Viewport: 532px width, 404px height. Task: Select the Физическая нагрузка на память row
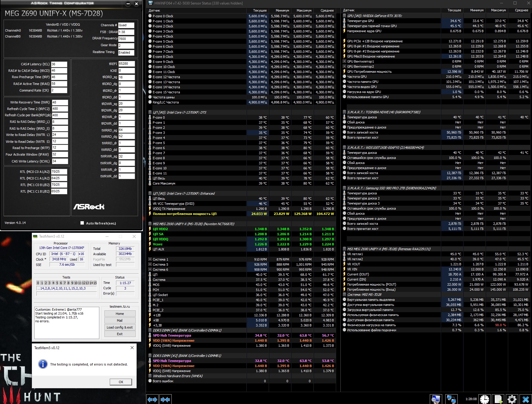pos(436,325)
